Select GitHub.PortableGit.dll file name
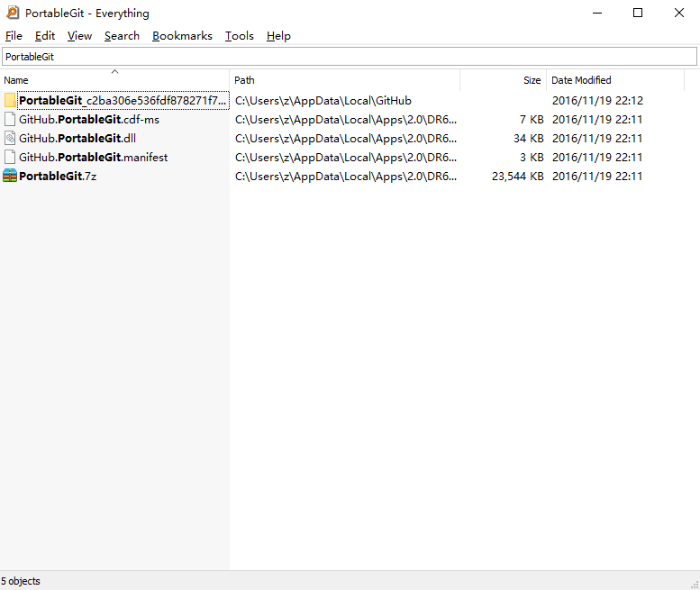Screen dimensions: 700x590 [77, 139]
